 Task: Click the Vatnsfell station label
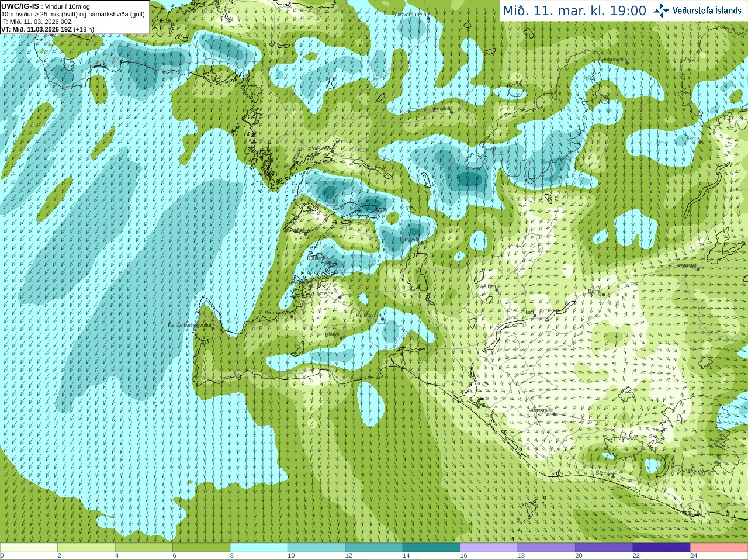click(x=688, y=265)
